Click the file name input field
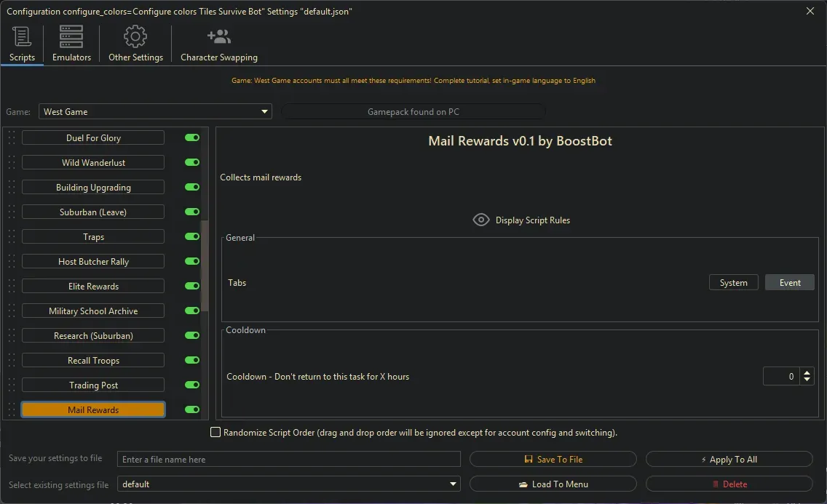 289,460
